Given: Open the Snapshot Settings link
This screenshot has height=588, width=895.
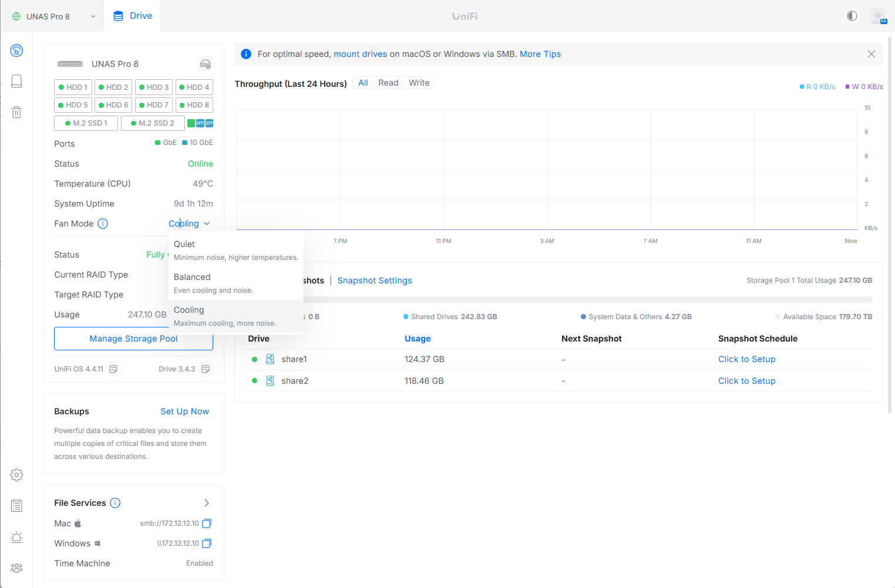Looking at the screenshot, I should point(375,281).
